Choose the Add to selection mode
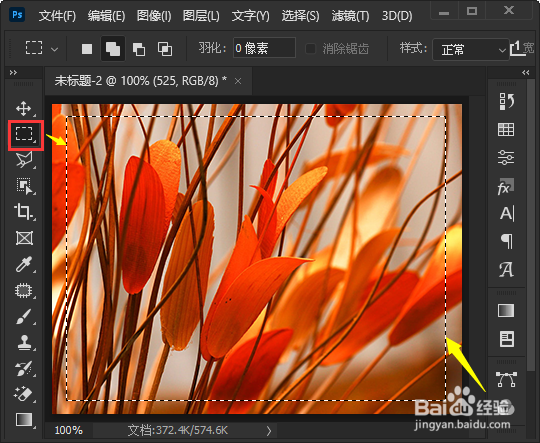The image size is (540, 443). point(113,49)
